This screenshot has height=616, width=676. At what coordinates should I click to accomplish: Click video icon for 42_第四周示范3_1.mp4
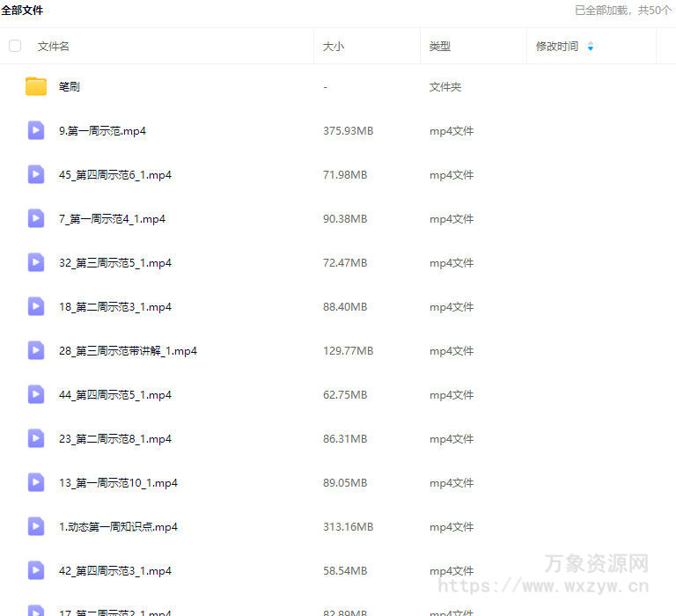(x=36, y=570)
